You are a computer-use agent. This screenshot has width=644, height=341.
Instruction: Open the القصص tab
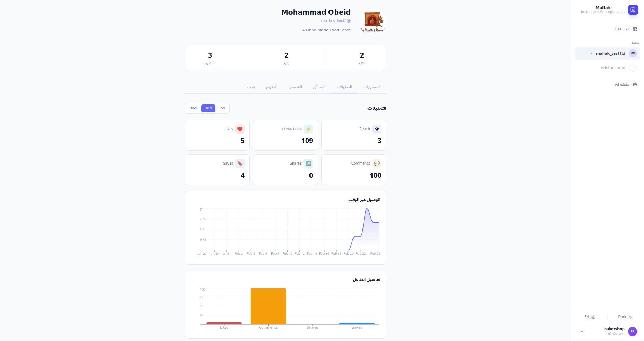tap(295, 87)
